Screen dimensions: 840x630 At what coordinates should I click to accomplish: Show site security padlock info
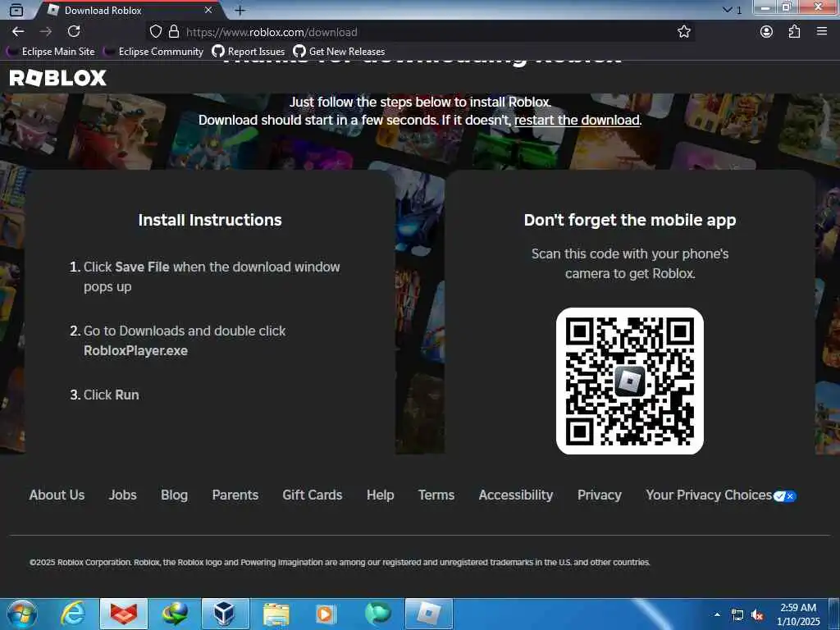[x=174, y=32]
